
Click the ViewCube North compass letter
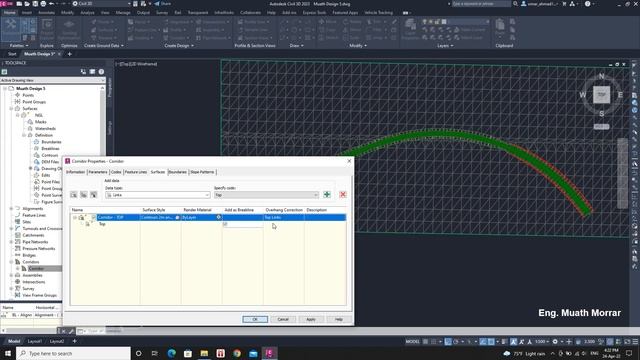pos(602,76)
